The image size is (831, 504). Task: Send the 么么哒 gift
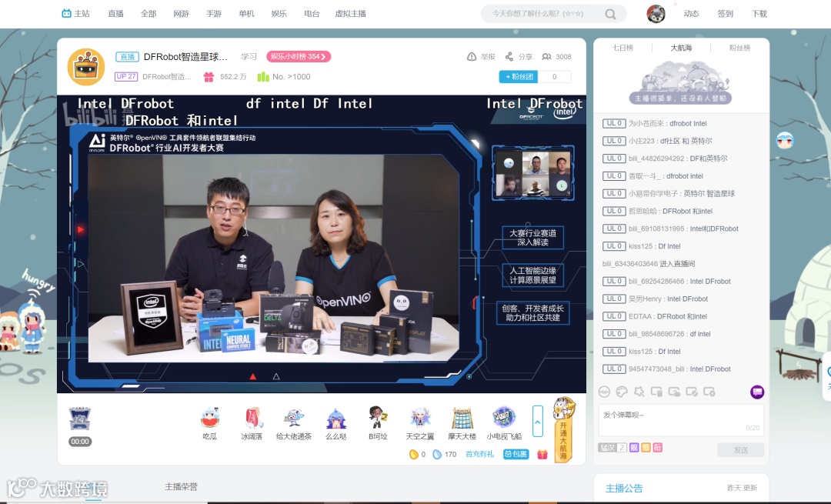[x=336, y=424]
